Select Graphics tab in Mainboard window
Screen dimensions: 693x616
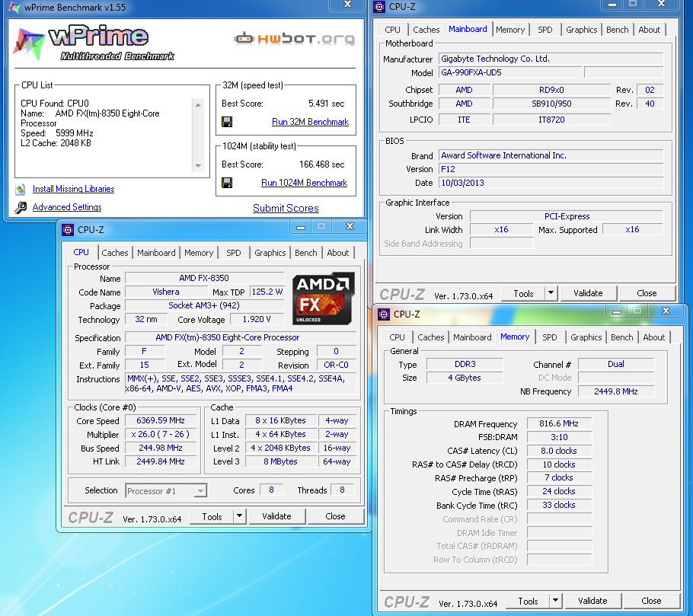click(582, 30)
